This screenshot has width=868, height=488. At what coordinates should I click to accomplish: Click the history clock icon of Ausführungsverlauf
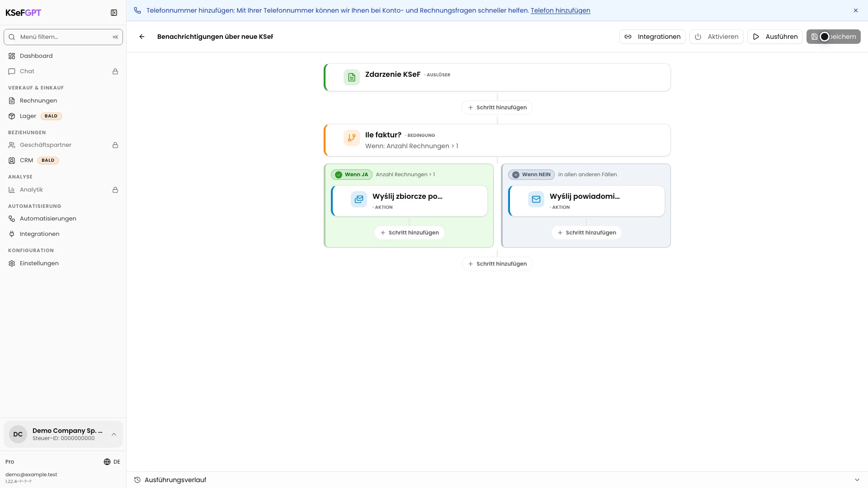coord(137,480)
